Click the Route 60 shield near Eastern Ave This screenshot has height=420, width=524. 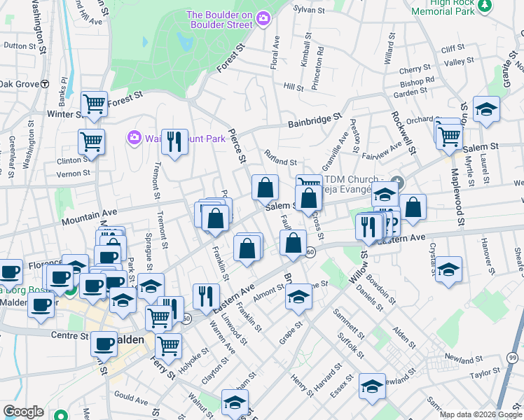(x=310, y=252)
